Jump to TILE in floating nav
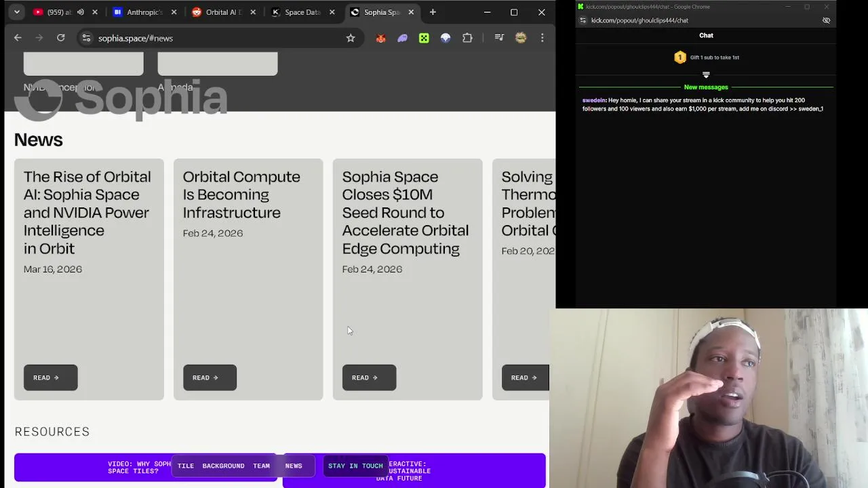The height and width of the screenshot is (488, 868). point(186,466)
